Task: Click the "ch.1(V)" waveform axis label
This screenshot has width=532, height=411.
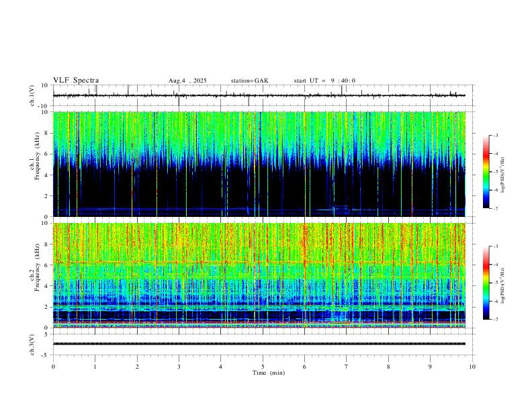Action: pyautogui.click(x=32, y=95)
